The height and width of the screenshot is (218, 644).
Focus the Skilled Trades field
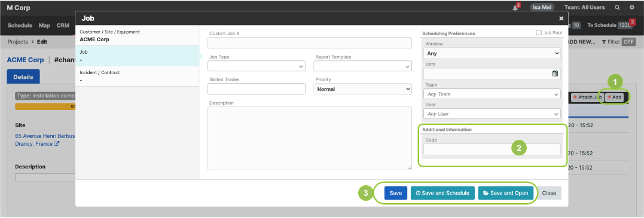point(257,88)
